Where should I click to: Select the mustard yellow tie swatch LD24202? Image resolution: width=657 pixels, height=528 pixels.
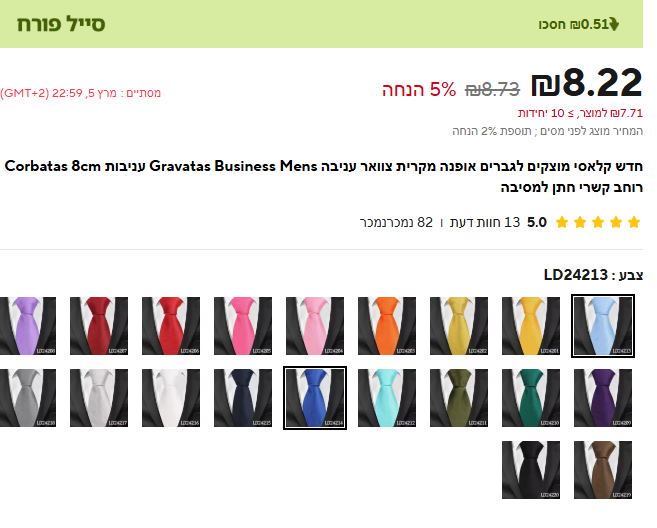tap(459, 326)
